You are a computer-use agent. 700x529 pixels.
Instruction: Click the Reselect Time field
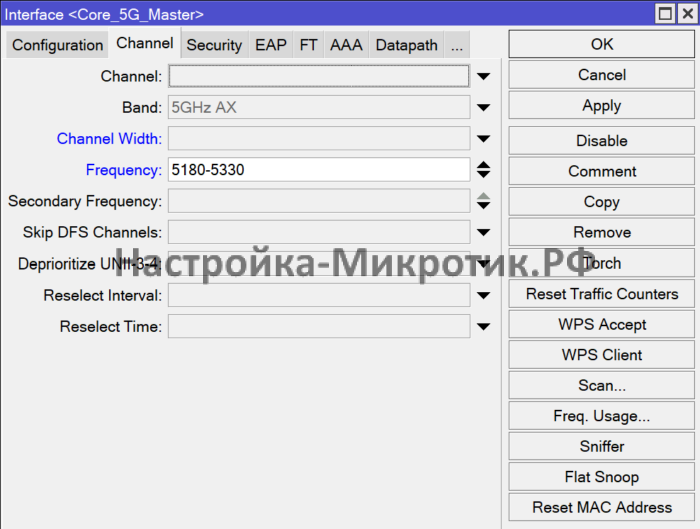point(319,326)
